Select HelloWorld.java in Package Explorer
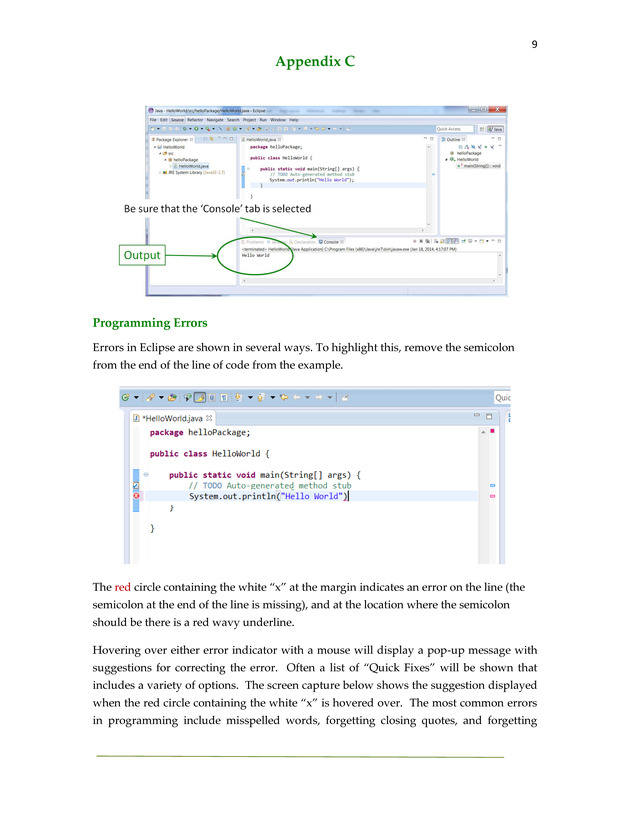Screen dimensions: 630x815 pos(194,166)
